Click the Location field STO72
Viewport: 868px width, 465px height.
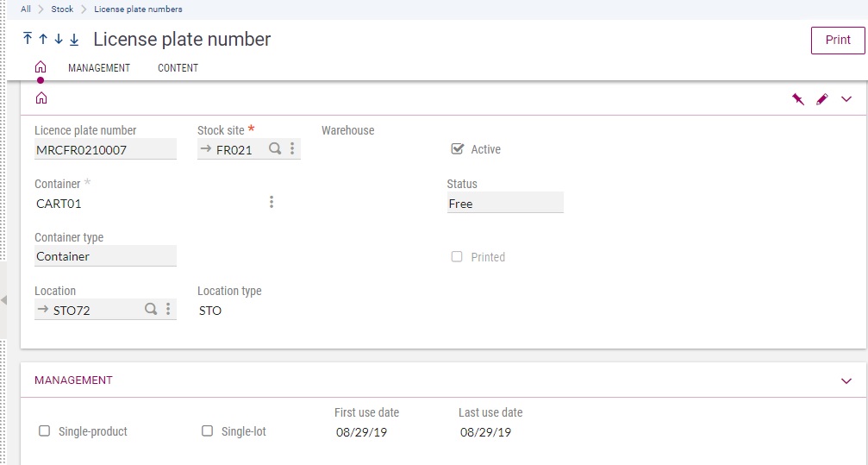(x=105, y=309)
